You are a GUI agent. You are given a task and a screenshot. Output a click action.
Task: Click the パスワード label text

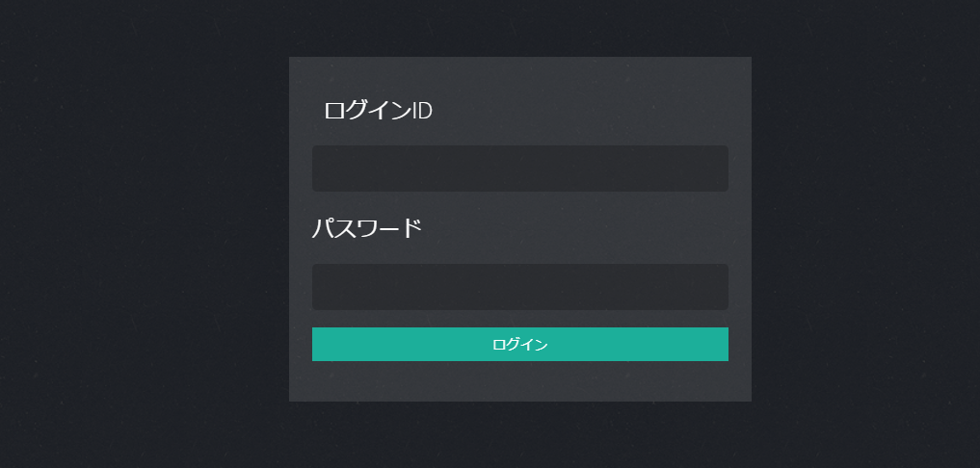(x=367, y=229)
